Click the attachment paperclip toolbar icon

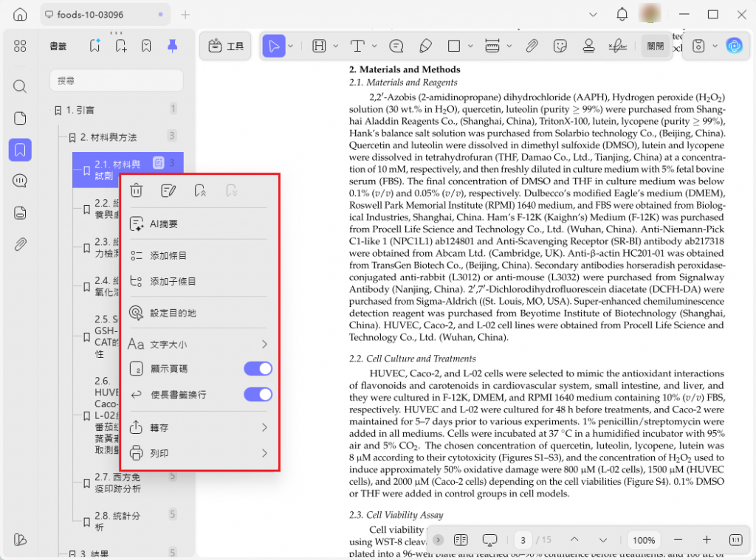(532, 46)
